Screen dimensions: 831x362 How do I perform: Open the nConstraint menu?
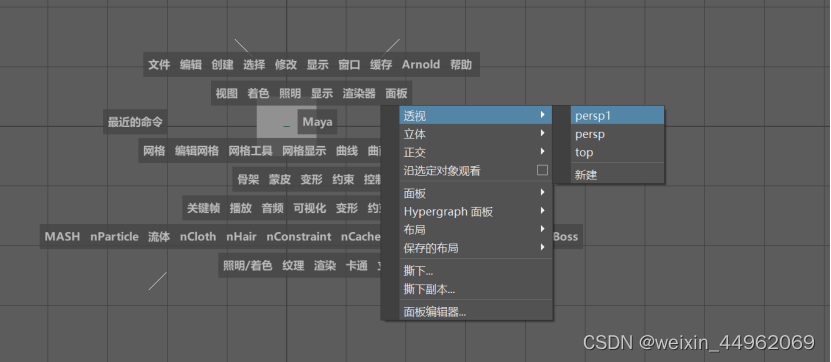(299, 237)
